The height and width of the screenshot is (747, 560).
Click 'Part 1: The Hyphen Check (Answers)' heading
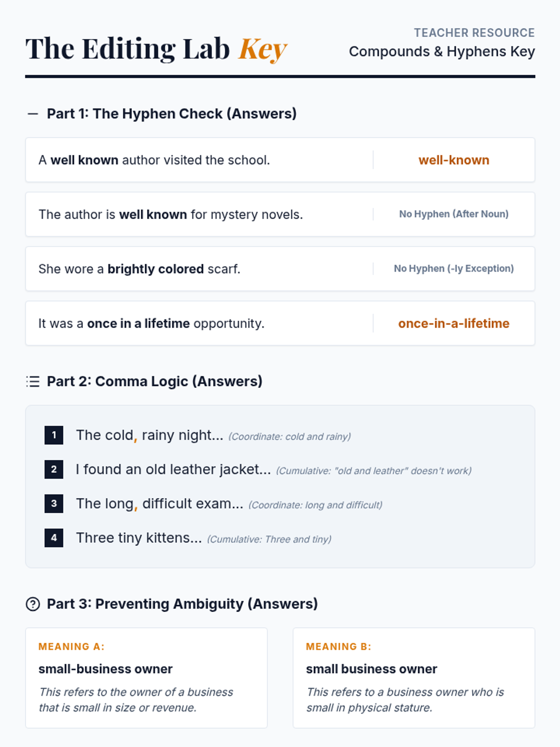coord(172,113)
